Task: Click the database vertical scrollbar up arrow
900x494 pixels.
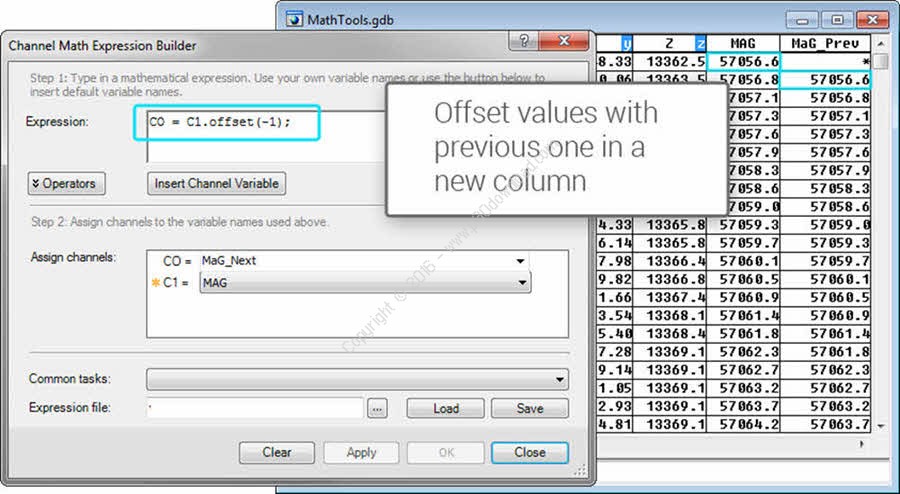Action: click(x=881, y=44)
